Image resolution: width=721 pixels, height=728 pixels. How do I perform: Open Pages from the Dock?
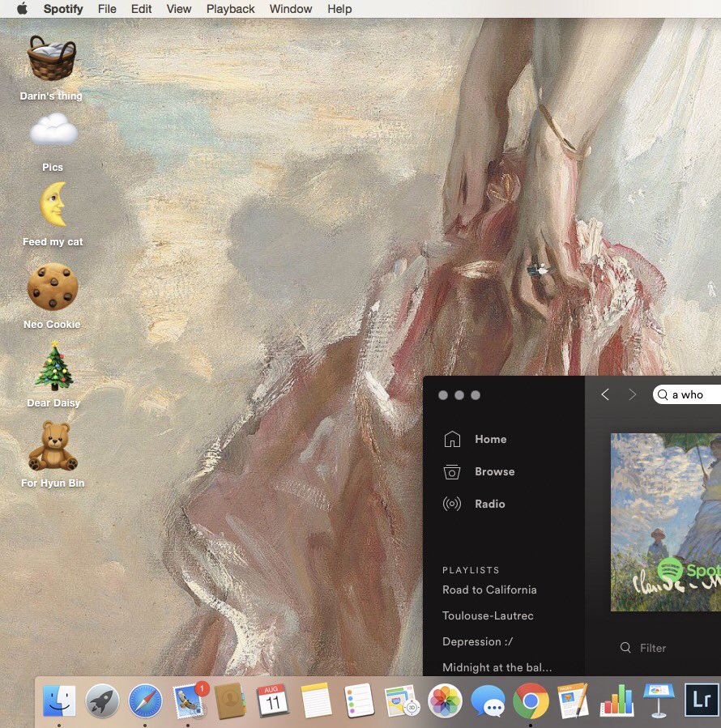coord(574,700)
